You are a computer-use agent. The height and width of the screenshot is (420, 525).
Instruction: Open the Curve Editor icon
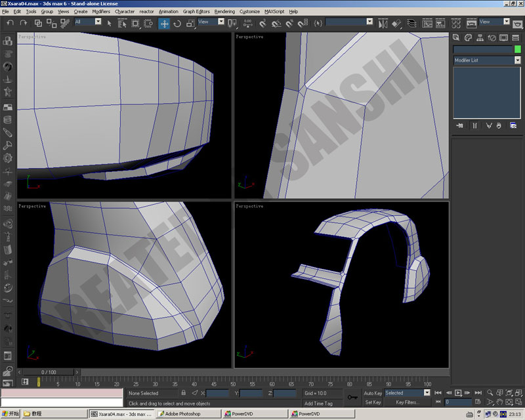coord(427,24)
